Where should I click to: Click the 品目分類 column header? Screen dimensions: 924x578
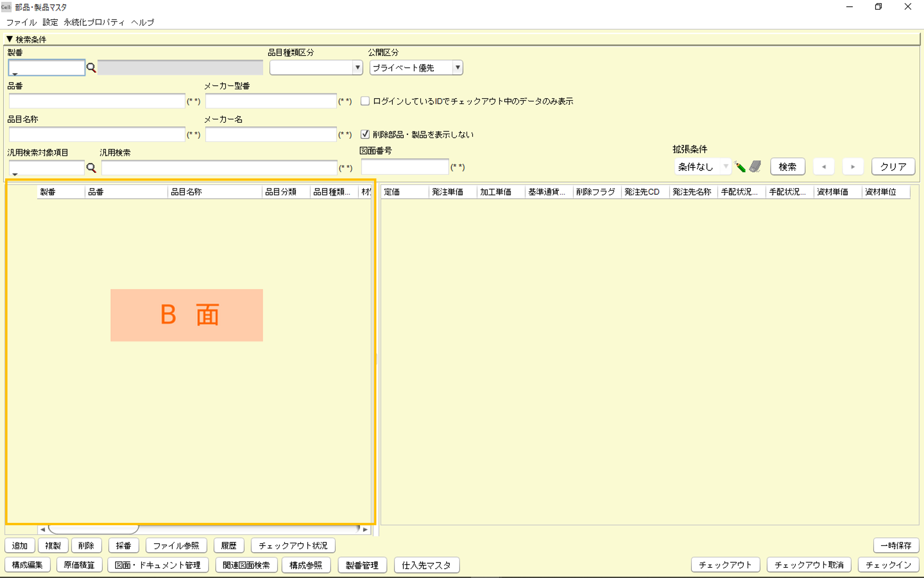(x=286, y=192)
